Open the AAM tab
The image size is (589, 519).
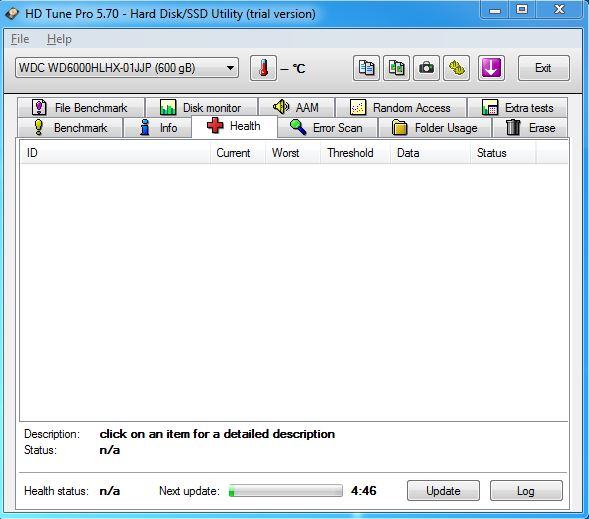pyautogui.click(x=296, y=108)
